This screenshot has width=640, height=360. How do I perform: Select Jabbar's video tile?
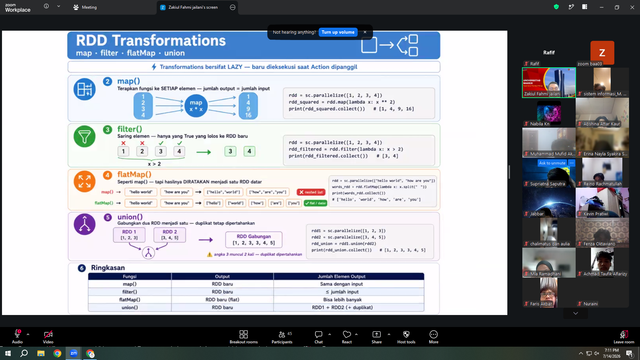pyautogui.click(x=549, y=203)
